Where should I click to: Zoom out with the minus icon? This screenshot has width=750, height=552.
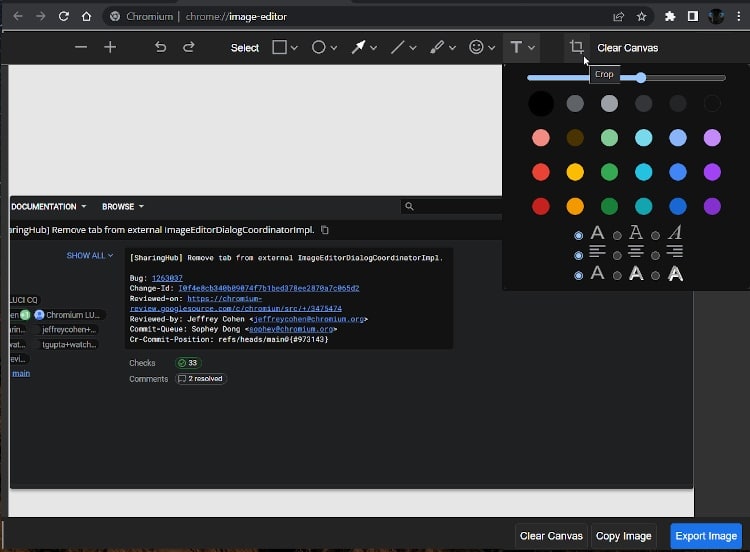[x=81, y=47]
